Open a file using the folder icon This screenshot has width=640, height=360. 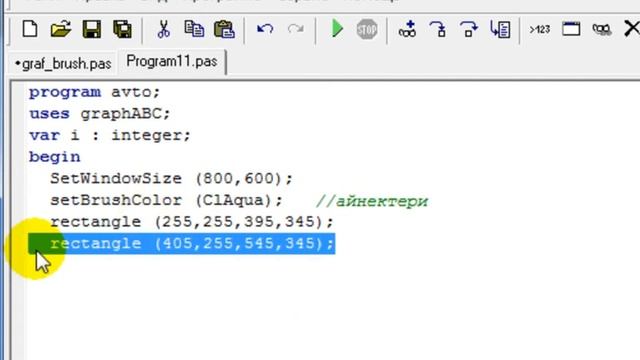[x=61, y=29]
